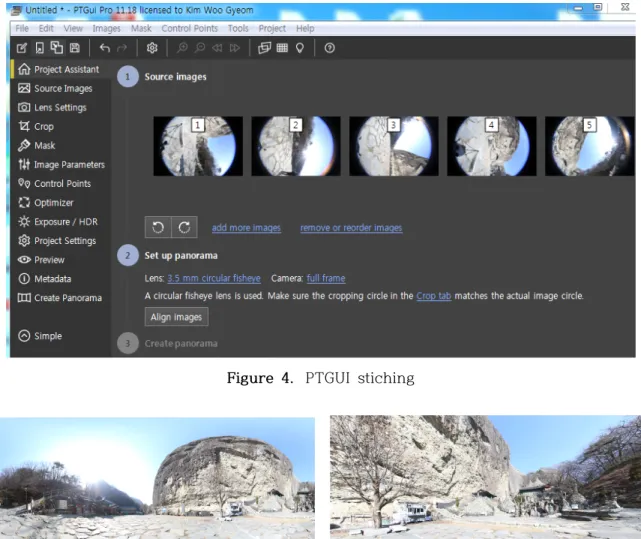Open the File menu
The width and height of the screenshot is (641, 539).
22,28
